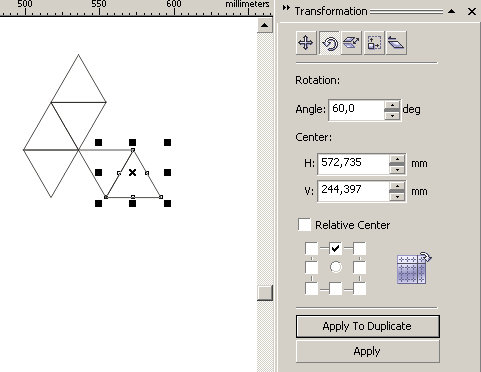
Task: Click Apply To Duplicate button
Action: (368, 326)
